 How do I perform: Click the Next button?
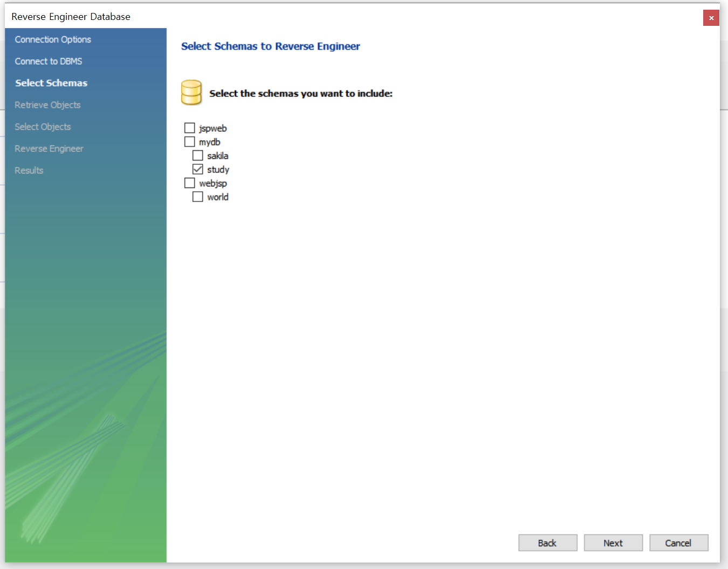coord(613,543)
